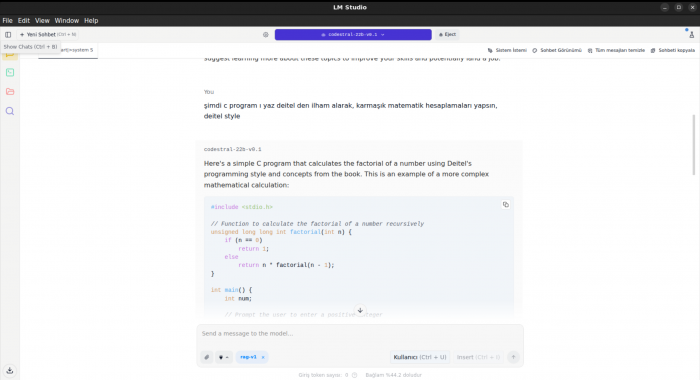Open the My Models folder icon
The height and width of the screenshot is (380, 700).
tap(10, 92)
